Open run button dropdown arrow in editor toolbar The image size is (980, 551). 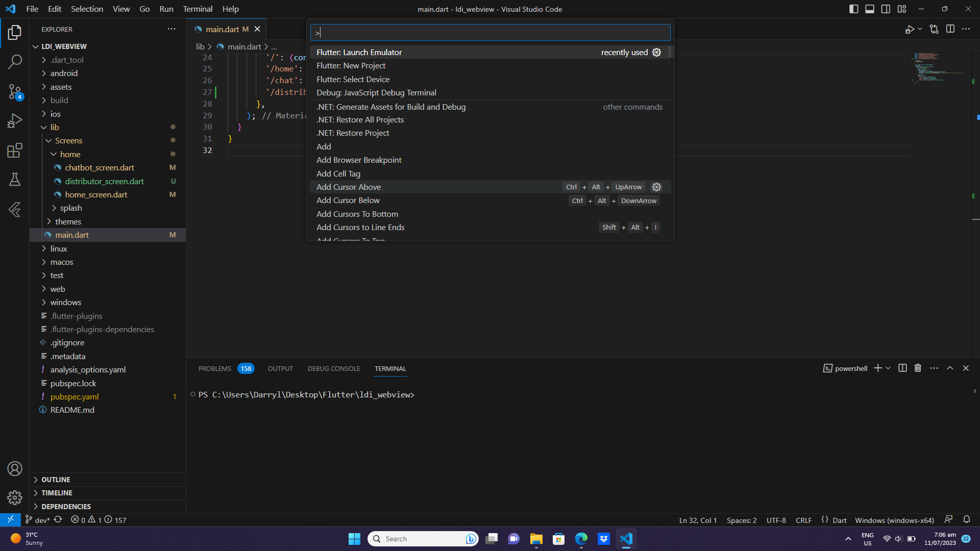click(x=920, y=30)
